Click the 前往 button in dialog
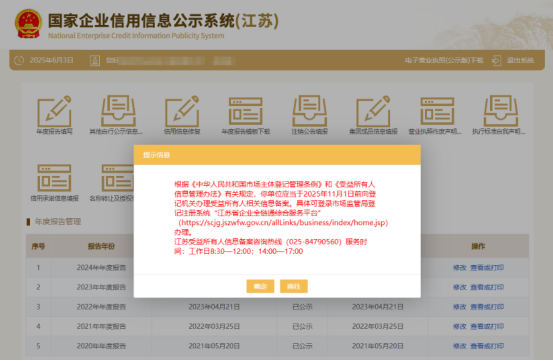 click(293, 286)
